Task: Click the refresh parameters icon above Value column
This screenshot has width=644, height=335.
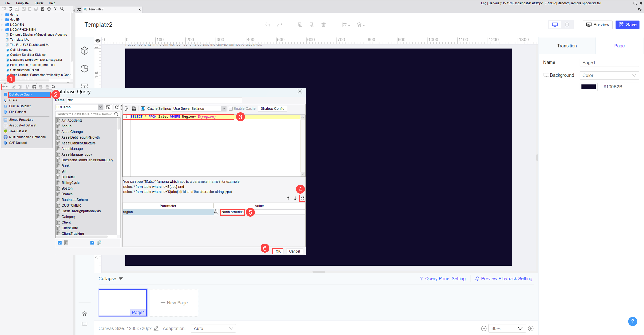Action: (302, 198)
